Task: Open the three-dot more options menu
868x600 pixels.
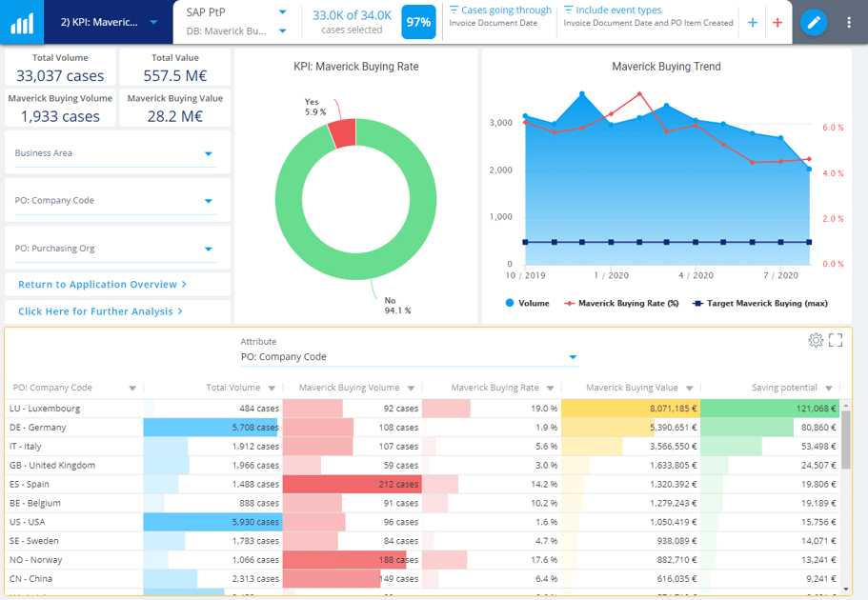Action: point(849,22)
